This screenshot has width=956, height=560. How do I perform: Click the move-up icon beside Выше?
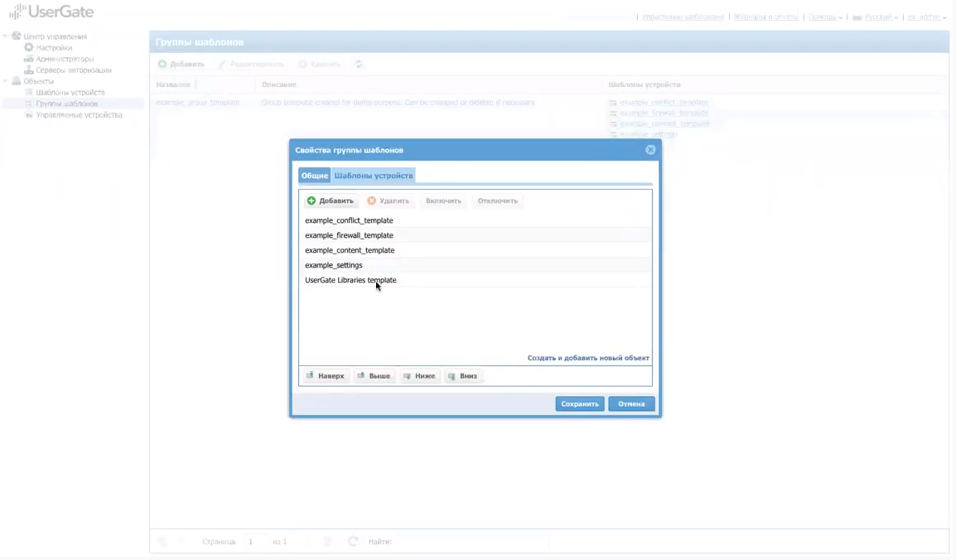(361, 375)
